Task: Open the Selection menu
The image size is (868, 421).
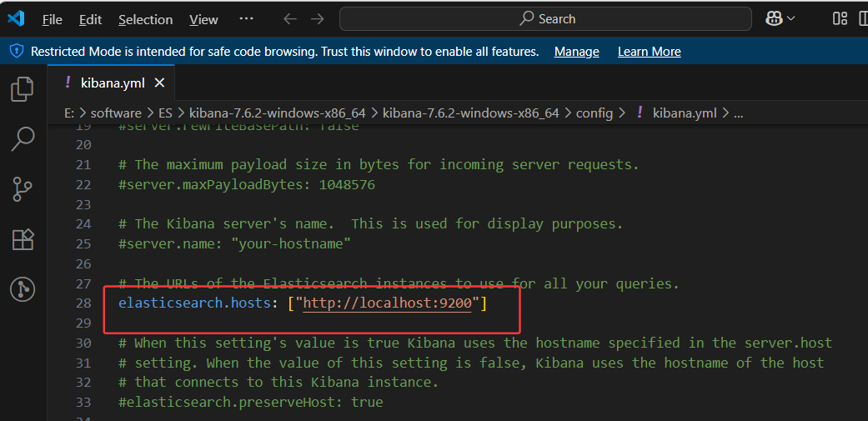Action: tap(146, 20)
